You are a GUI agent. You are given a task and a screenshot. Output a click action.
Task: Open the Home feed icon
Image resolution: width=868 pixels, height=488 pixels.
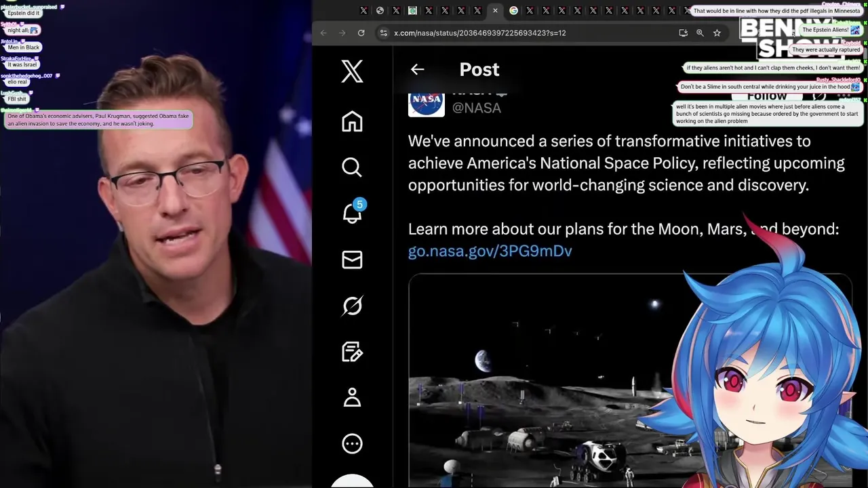[352, 121]
